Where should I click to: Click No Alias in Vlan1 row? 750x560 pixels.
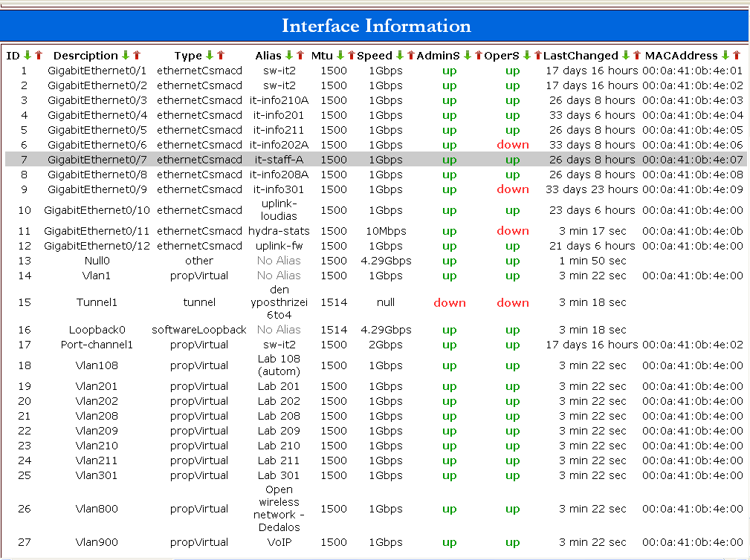point(279,276)
